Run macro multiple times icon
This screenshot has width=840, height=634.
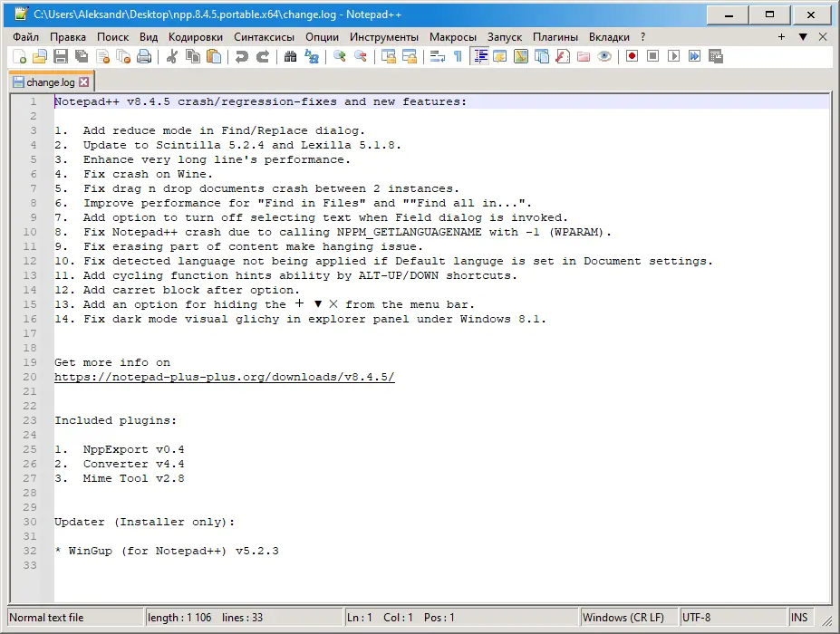pos(694,56)
